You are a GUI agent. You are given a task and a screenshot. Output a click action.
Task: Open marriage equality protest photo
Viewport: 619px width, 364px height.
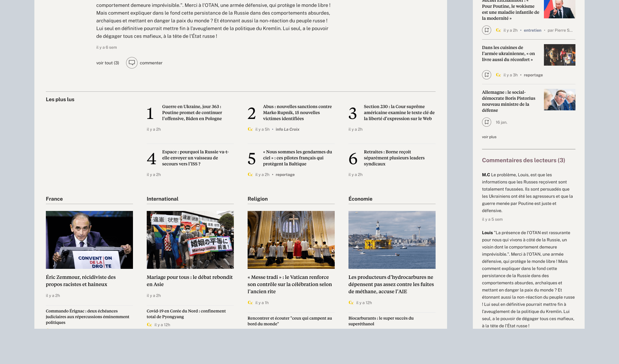point(190,240)
